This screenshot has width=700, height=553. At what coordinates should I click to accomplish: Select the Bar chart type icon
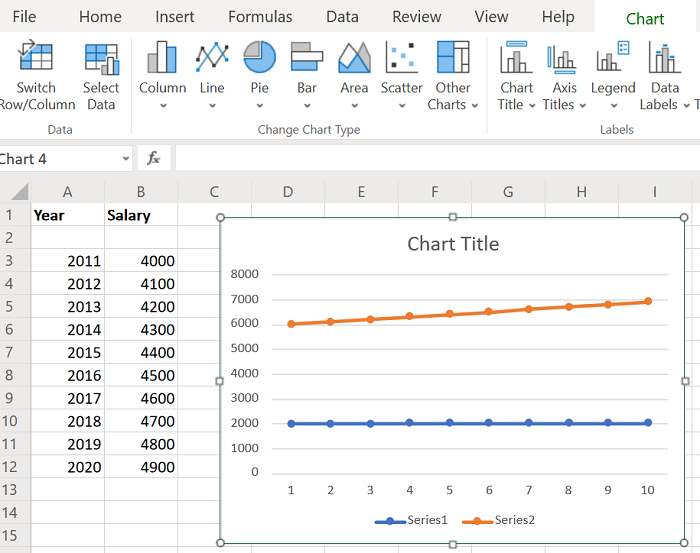pyautogui.click(x=307, y=59)
